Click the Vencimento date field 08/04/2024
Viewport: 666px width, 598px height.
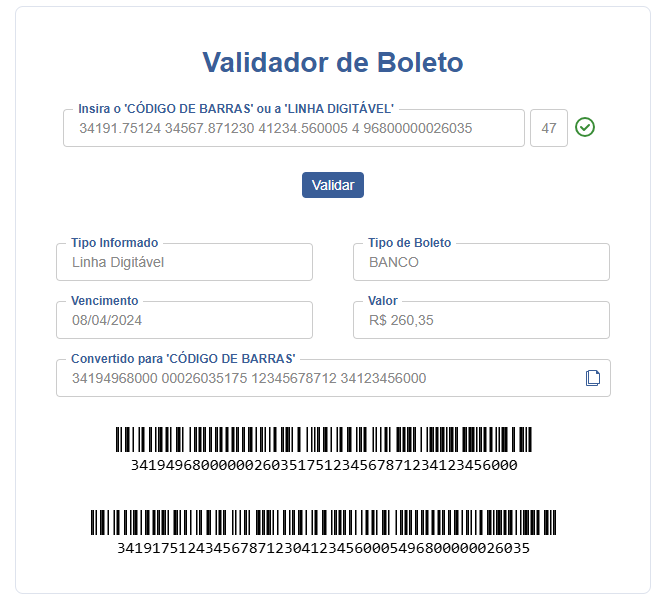[184, 321]
